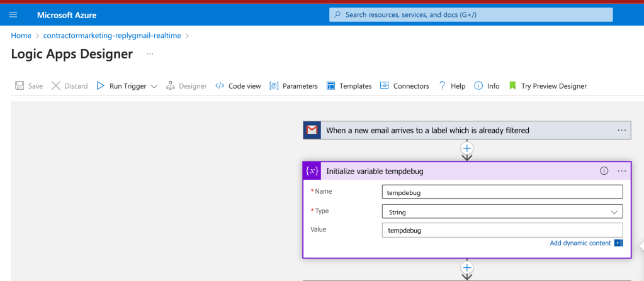Click the Logic Apps Designer page title
Image resolution: width=644 pixels, height=281 pixels.
pyautogui.click(x=72, y=54)
